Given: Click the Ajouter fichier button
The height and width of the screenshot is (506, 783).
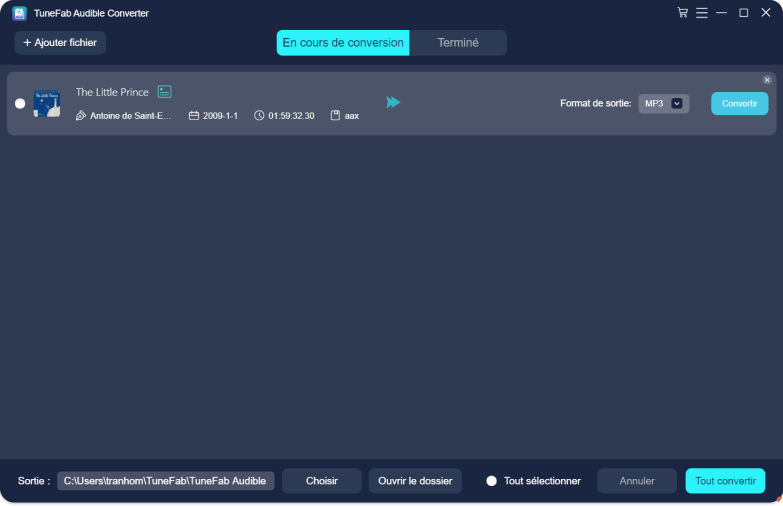Looking at the screenshot, I should [x=60, y=43].
